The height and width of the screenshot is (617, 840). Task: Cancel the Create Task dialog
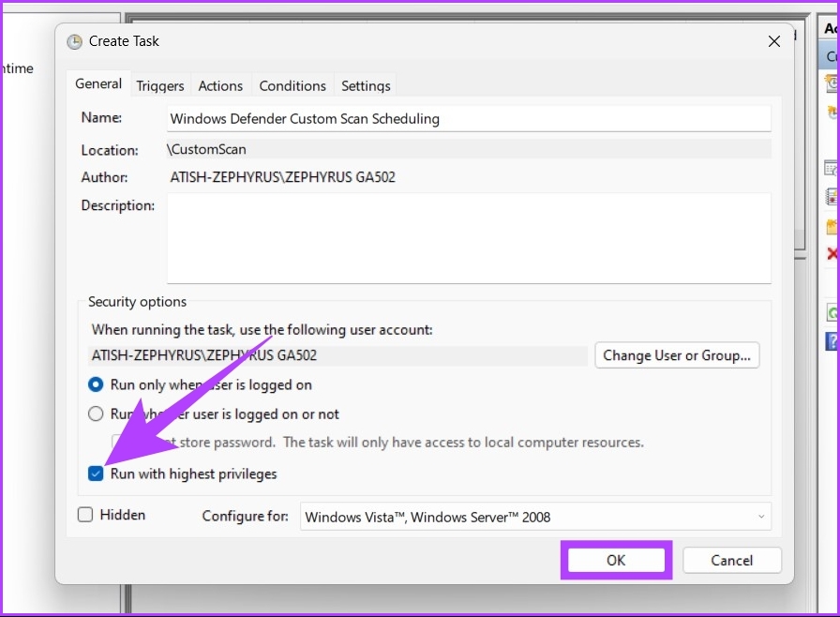coord(732,560)
